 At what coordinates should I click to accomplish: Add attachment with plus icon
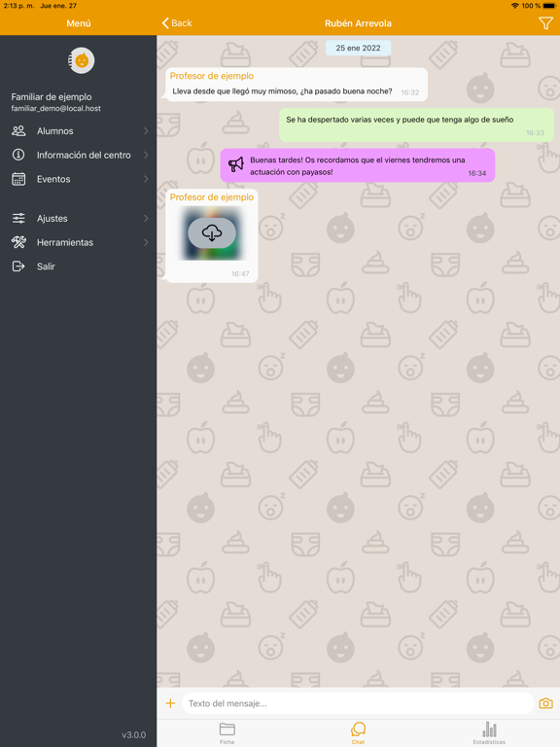[170, 703]
